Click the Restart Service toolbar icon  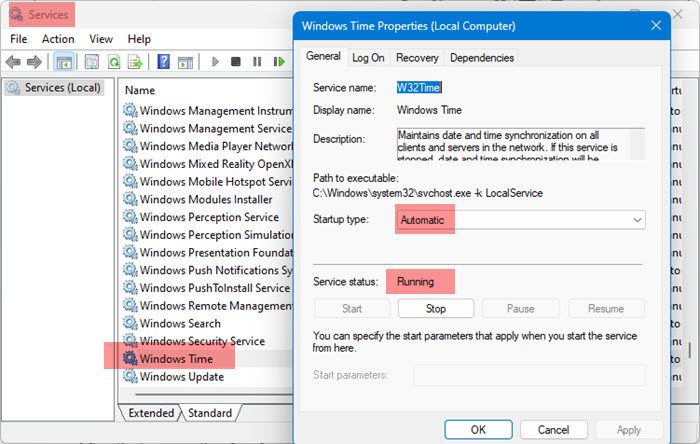[x=279, y=62]
